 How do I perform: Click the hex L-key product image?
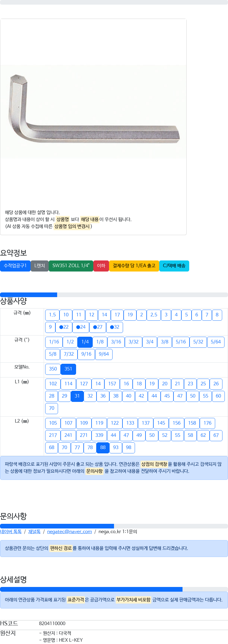[x=93, y=111]
